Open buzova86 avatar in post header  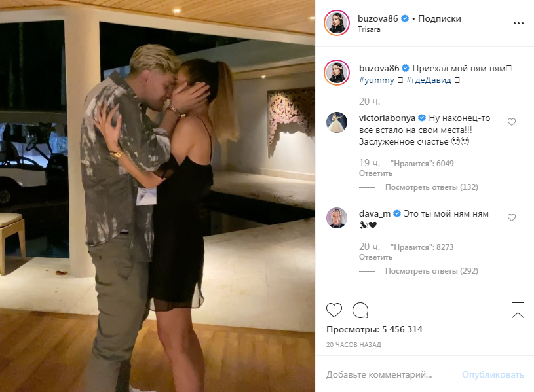click(337, 23)
